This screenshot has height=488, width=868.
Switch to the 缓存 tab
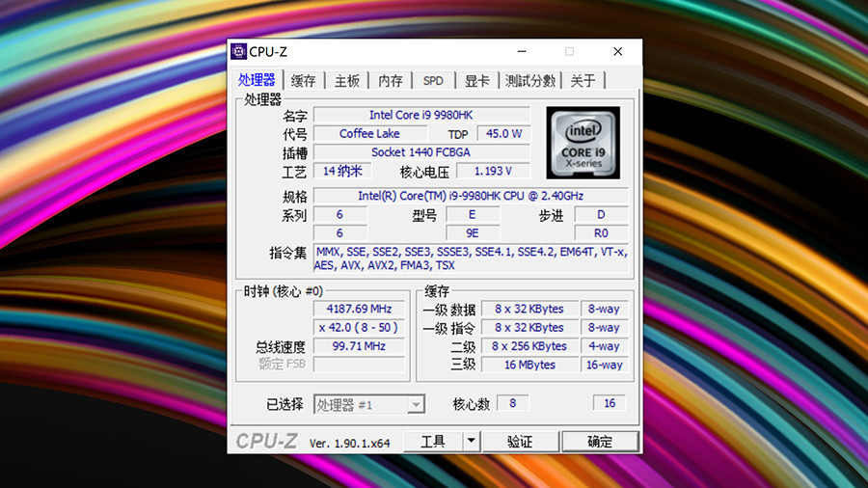[304, 81]
